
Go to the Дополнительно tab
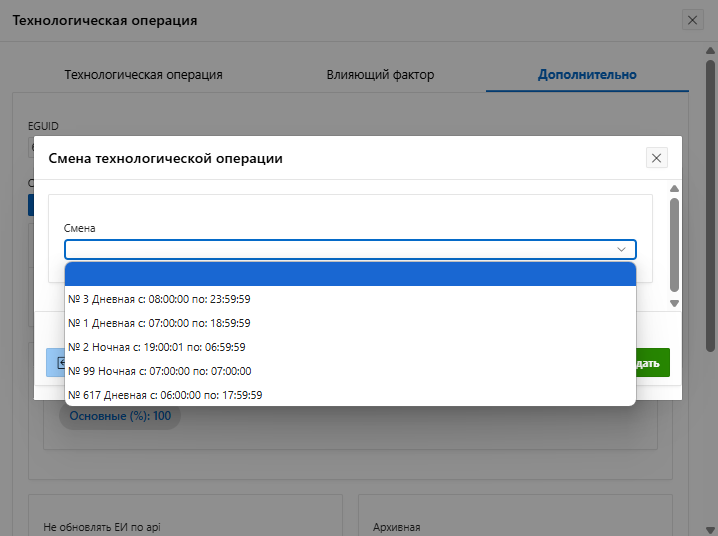(587, 75)
